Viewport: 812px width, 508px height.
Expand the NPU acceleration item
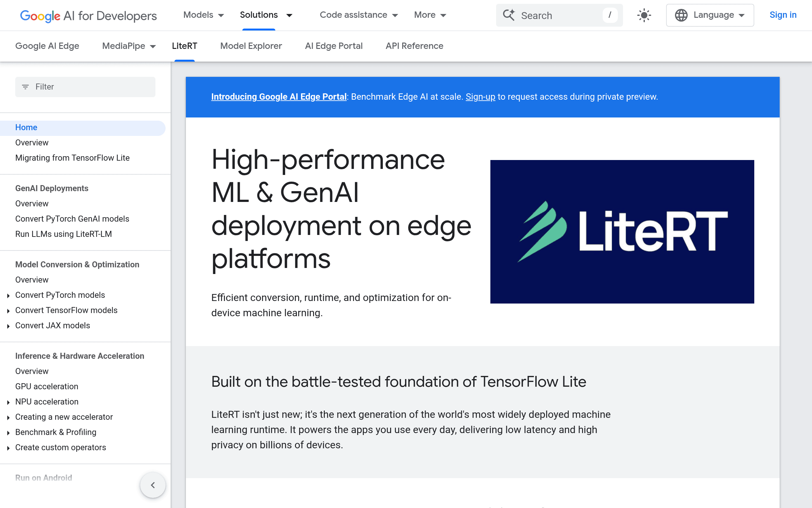(x=8, y=402)
